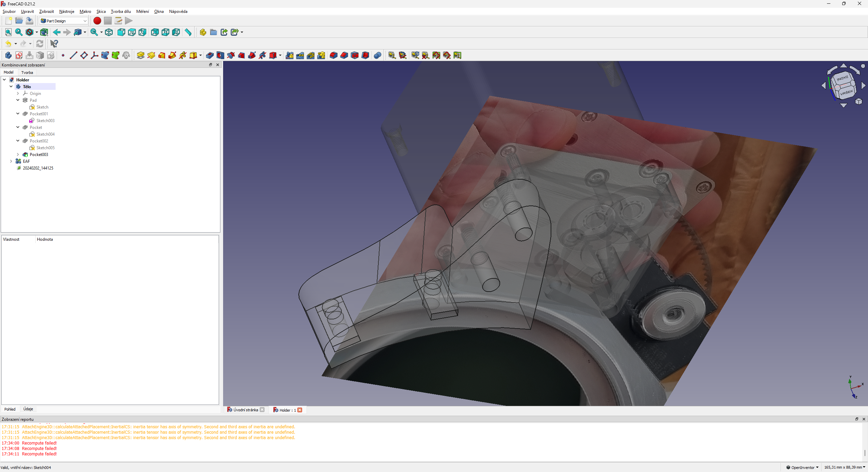Expand the EAF tree item
This screenshot has height=472, width=868.
11,161
